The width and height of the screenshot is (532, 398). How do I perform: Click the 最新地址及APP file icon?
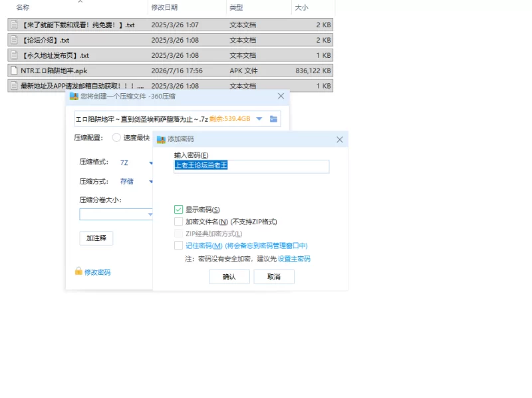(14, 86)
